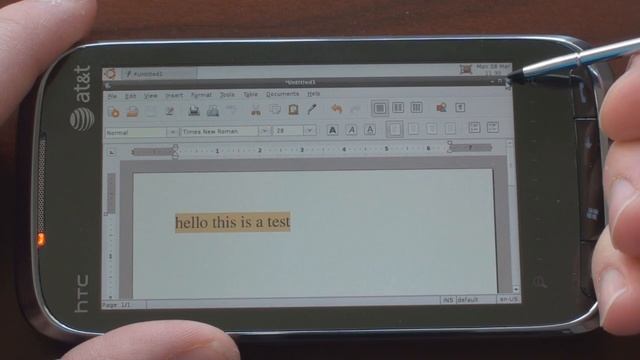Open the View menu
Image resolution: width=640 pixels, height=360 pixels.
pos(150,96)
